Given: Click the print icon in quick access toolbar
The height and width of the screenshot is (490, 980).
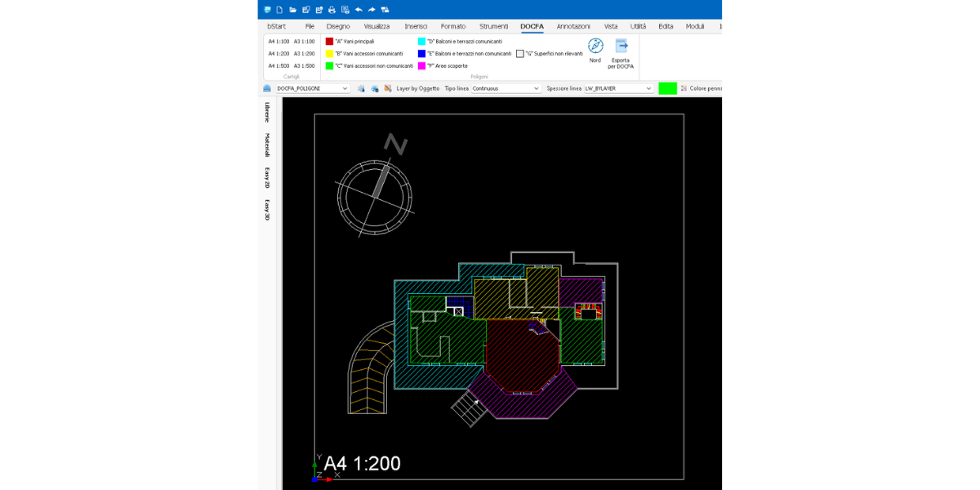Looking at the screenshot, I should click(332, 10).
